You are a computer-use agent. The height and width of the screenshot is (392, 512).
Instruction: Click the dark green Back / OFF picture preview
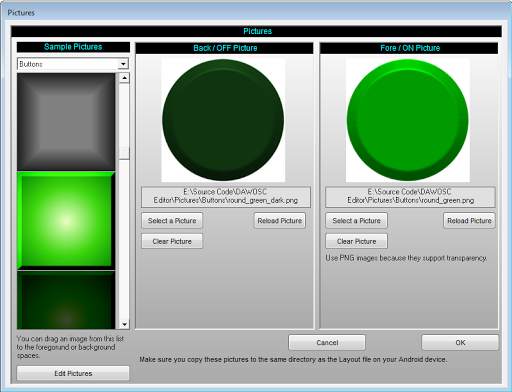pos(223,120)
